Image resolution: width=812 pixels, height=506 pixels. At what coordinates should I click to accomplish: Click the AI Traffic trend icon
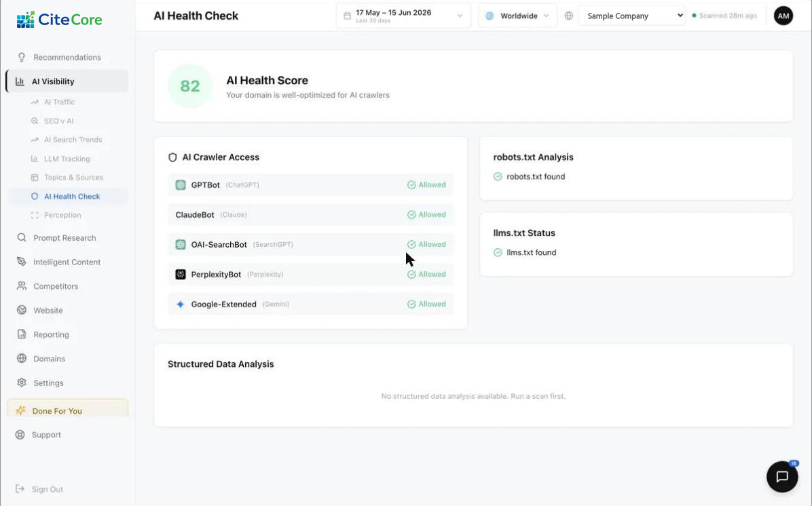click(35, 102)
